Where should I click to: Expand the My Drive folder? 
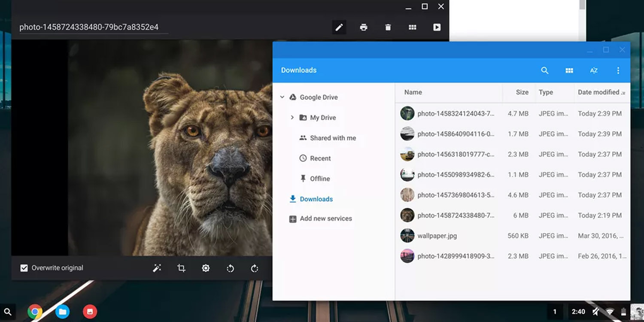292,118
